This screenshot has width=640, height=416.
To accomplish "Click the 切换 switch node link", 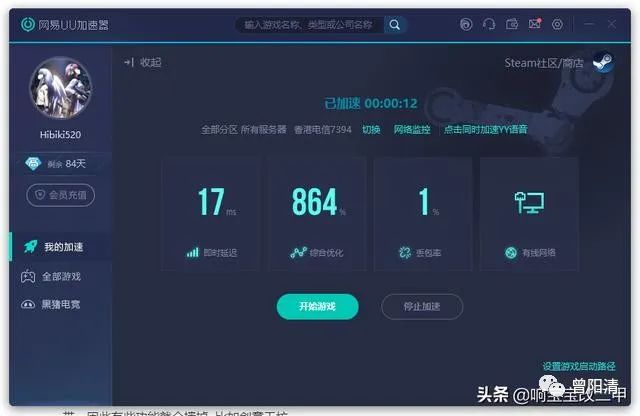I will pos(371,130).
